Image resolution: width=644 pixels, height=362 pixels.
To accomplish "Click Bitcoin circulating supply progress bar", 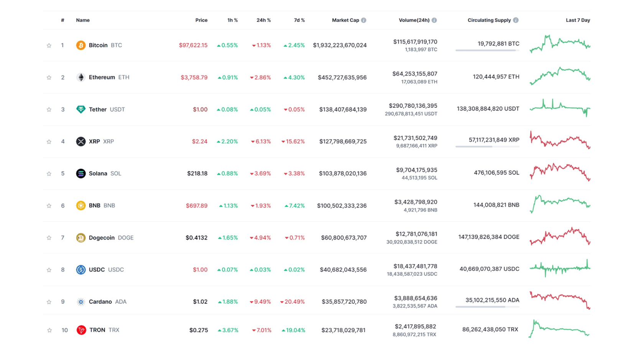I will coord(487,50).
